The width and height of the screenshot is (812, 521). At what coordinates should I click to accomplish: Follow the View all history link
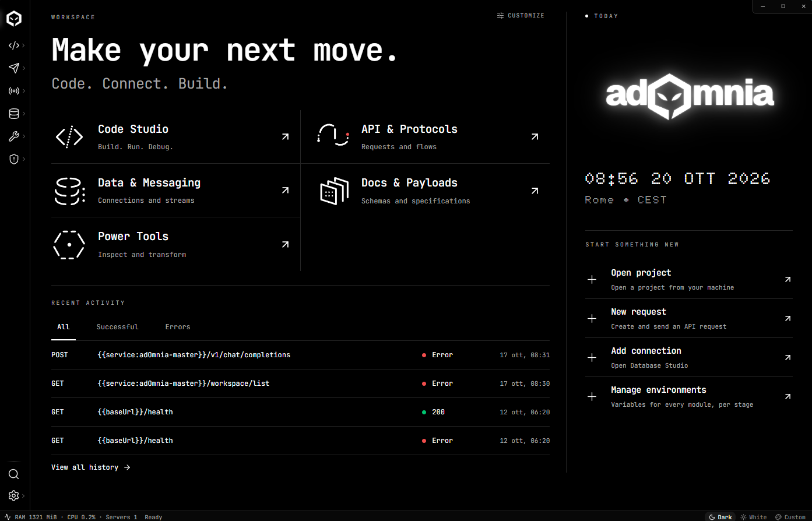(91, 467)
